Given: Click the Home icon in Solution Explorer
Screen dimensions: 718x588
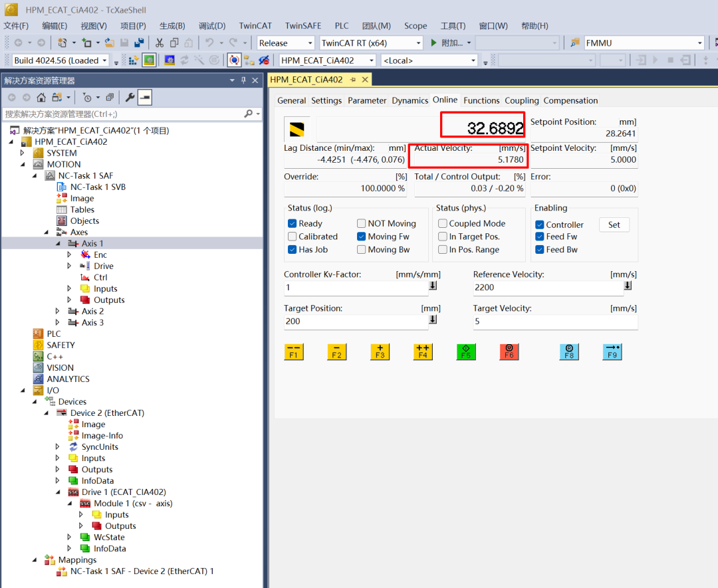Looking at the screenshot, I should tap(41, 98).
